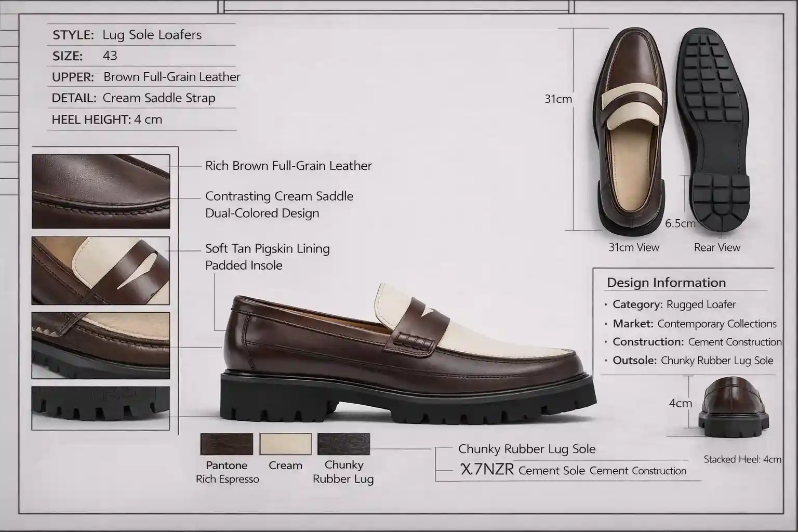Click 'Market: Contemporary Collections' entry
The width and height of the screenshot is (798, 532).
tap(694, 324)
